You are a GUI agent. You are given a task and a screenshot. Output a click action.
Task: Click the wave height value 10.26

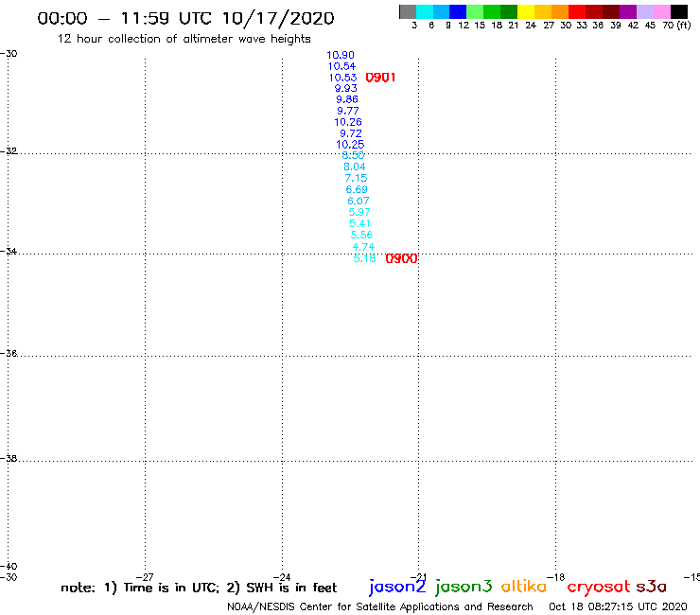click(348, 122)
